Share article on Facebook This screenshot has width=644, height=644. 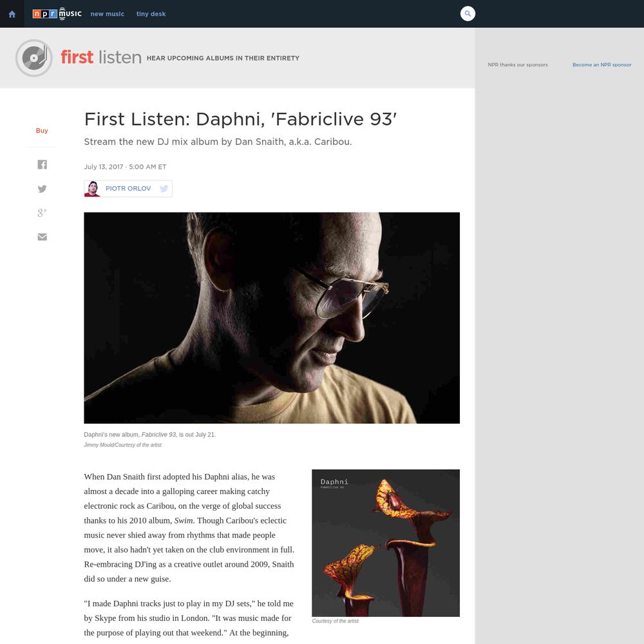[42, 164]
